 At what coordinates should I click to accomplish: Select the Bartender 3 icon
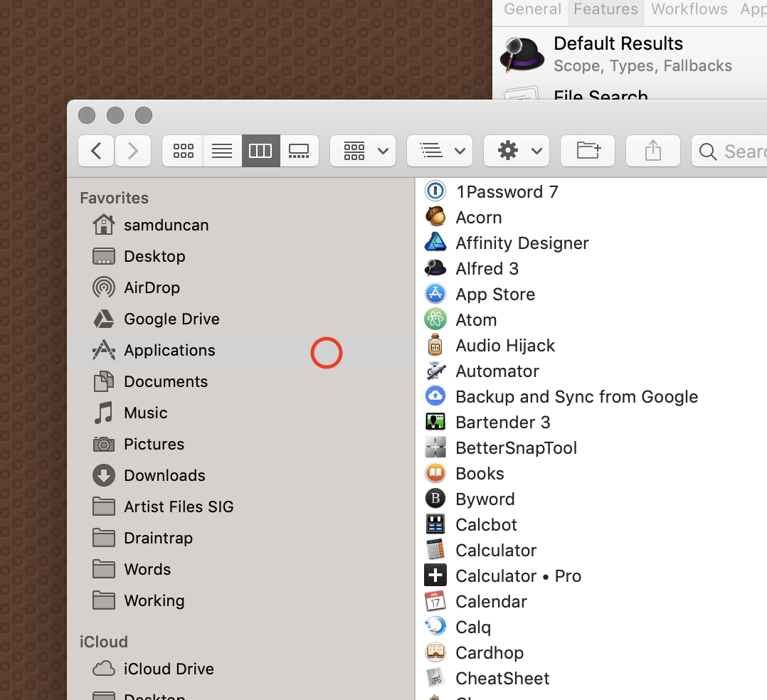click(x=435, y=422)
